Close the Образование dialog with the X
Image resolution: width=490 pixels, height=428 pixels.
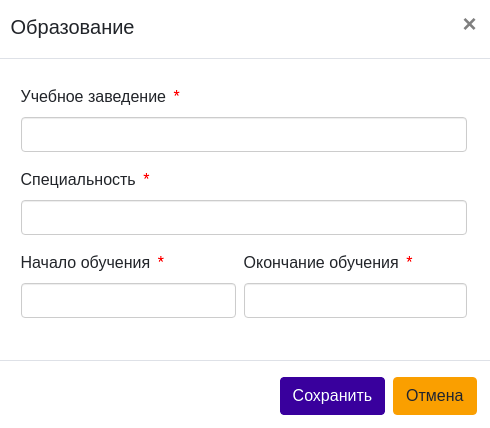[x=469, y=24]
